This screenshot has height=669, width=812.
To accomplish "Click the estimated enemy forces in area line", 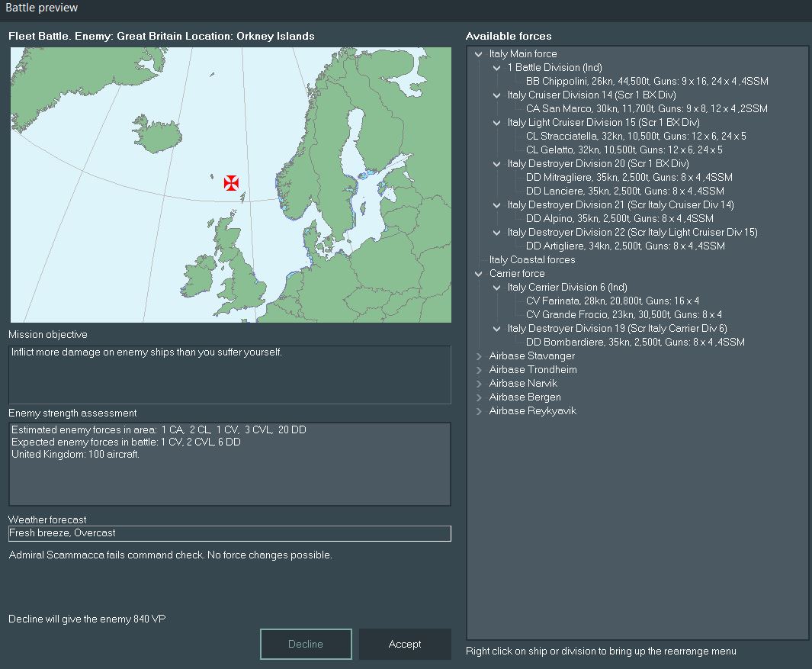I will pyautogui.click(x=159, y=429).
